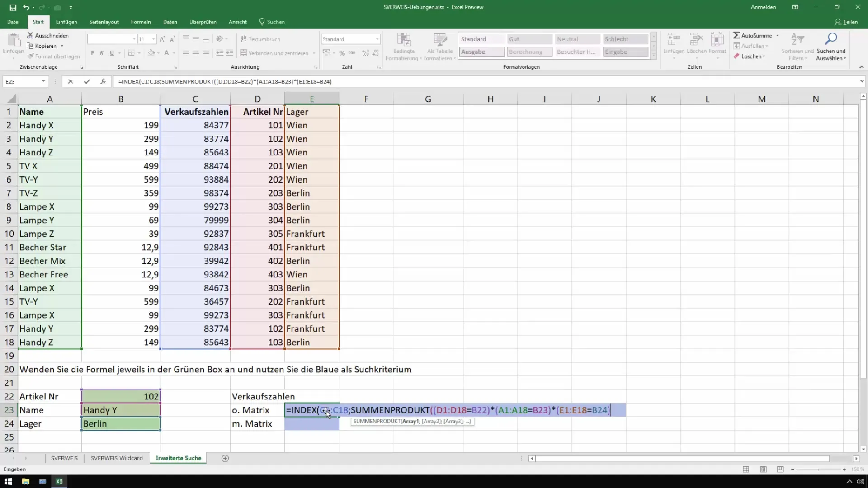Click the Undo arrow in quick access toolbar
Screen dimensions: 868x488
coord(26,7)
